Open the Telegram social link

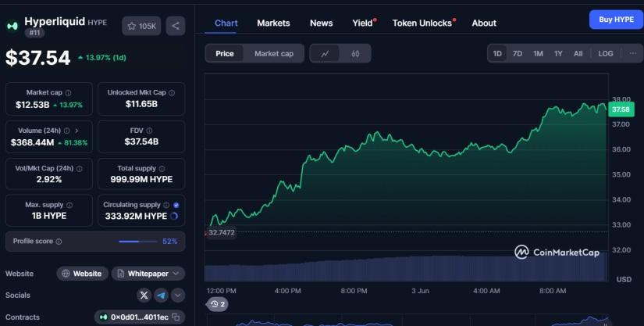click(161, 296)
